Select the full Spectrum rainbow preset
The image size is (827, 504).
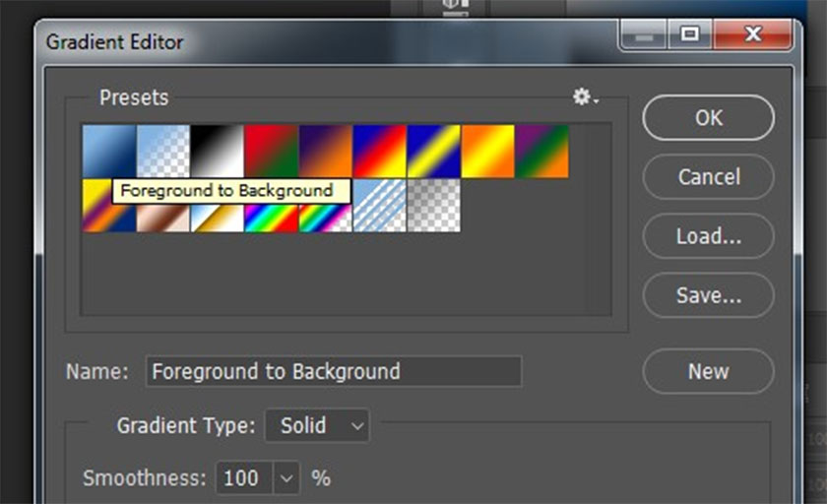[271, 219]
